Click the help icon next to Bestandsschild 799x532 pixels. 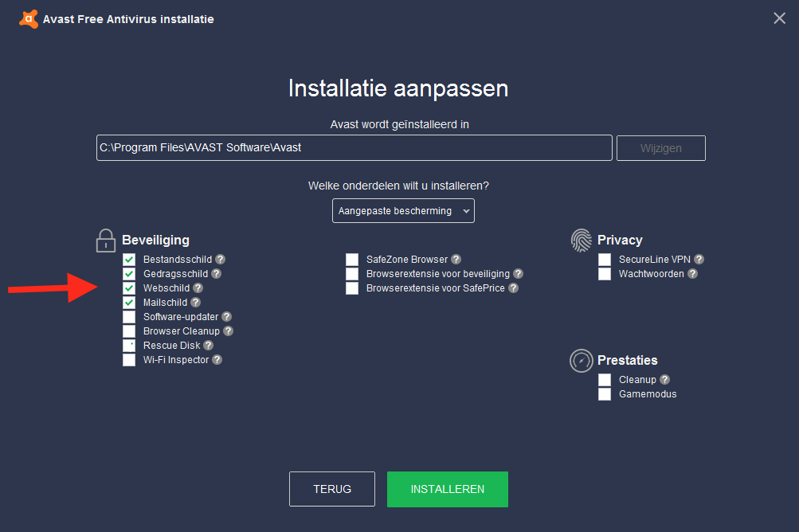(220, 260)
